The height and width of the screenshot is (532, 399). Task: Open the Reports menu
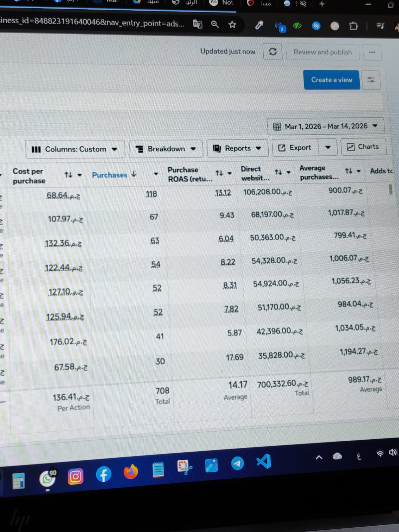pos(237,148)
